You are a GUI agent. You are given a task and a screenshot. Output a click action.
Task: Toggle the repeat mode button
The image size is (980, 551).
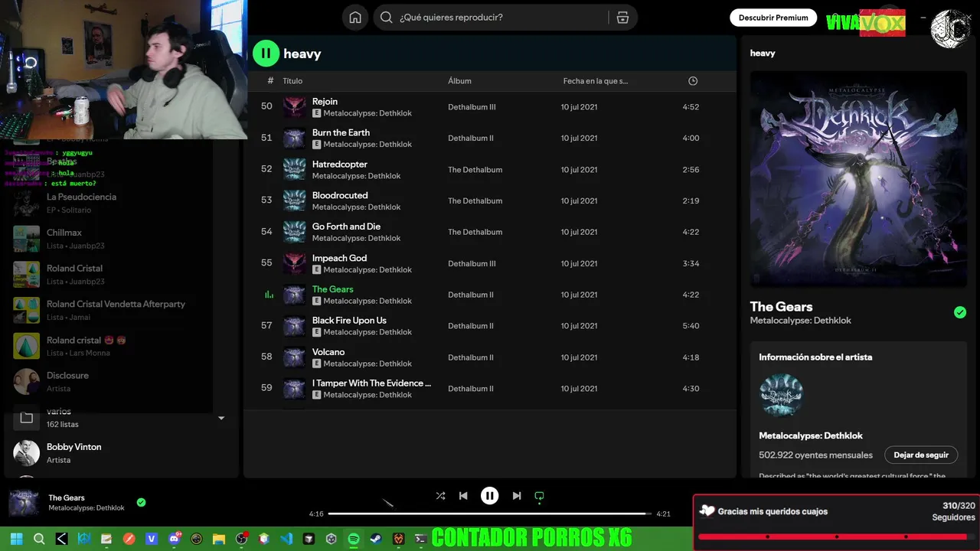click(539, 496)
